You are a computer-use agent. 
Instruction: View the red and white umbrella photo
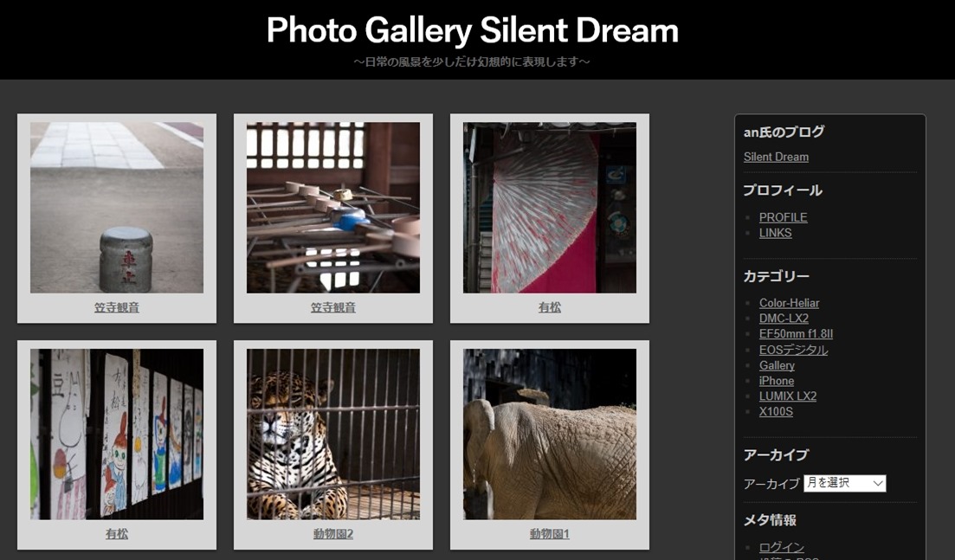(x=550, y=208)
